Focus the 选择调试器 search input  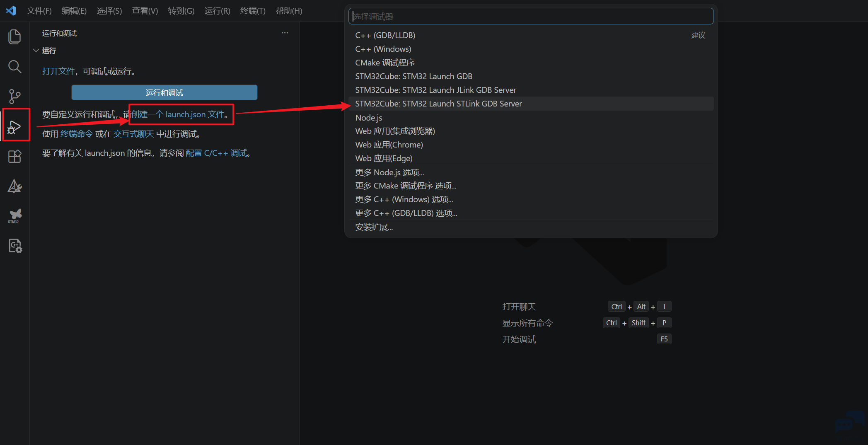point(531,17)
